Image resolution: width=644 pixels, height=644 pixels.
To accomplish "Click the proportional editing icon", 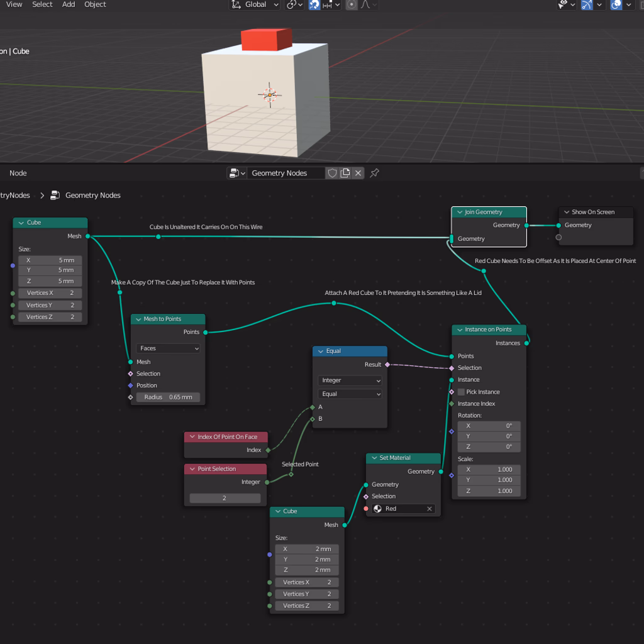I will pyautogui.click(x=352, y=4).
